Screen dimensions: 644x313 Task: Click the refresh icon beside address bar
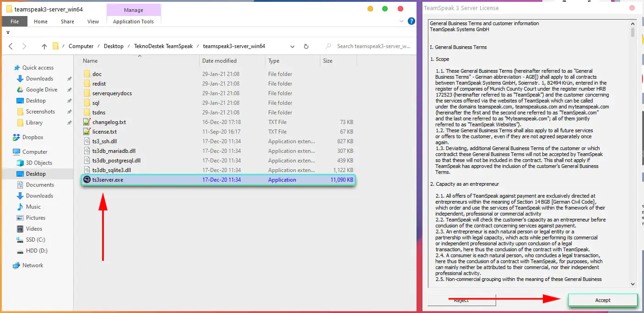point(306,46)
